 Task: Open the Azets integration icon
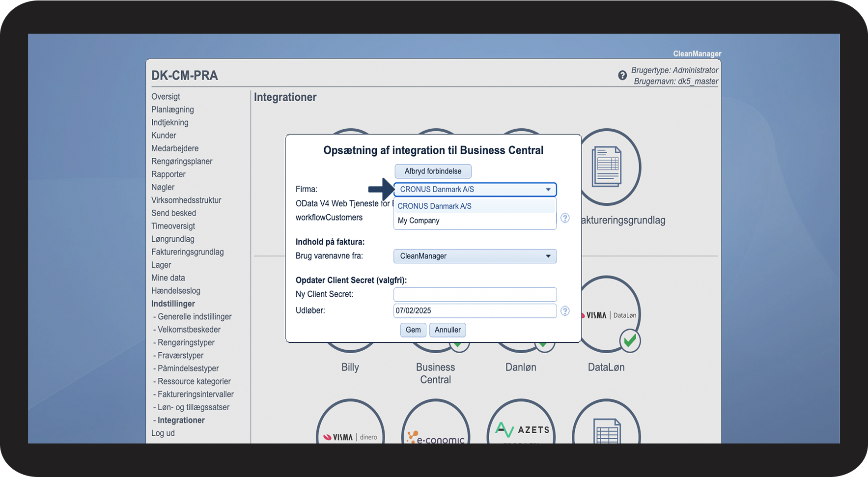[521, 422]
